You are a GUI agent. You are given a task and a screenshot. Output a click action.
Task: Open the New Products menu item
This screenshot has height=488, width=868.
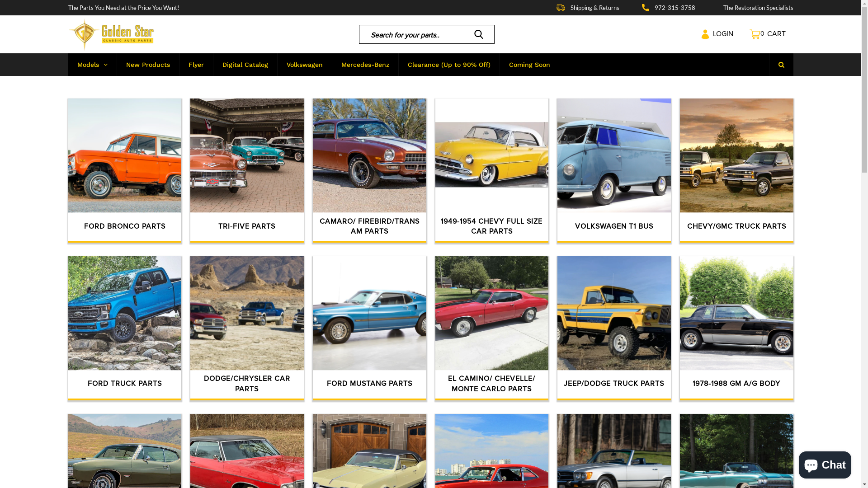(x=148, y=65)
